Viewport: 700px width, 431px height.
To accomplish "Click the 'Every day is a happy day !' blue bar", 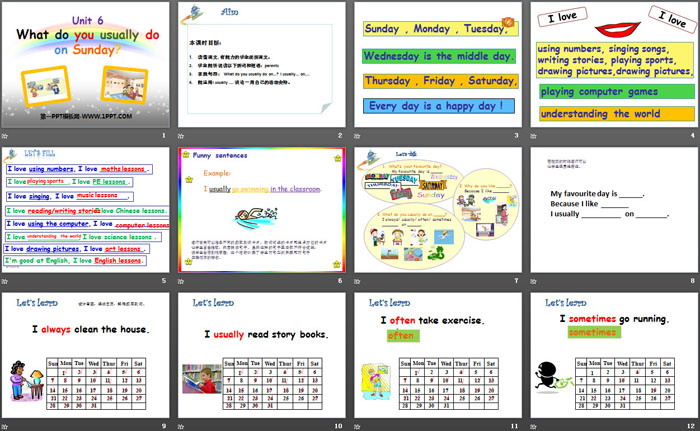I will point(439,106).
